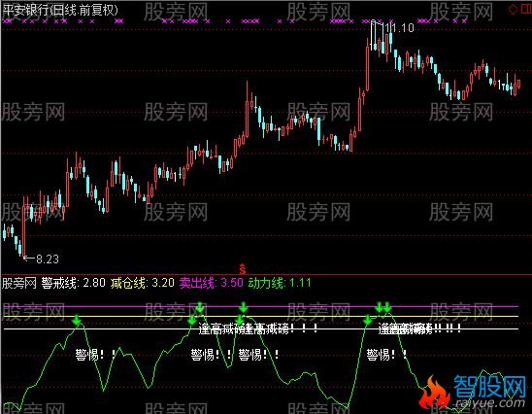The width and height of the screenshot is (532, 414).
Task: Click the 股旁网 indicator name label
Action: tap(19, 283)
